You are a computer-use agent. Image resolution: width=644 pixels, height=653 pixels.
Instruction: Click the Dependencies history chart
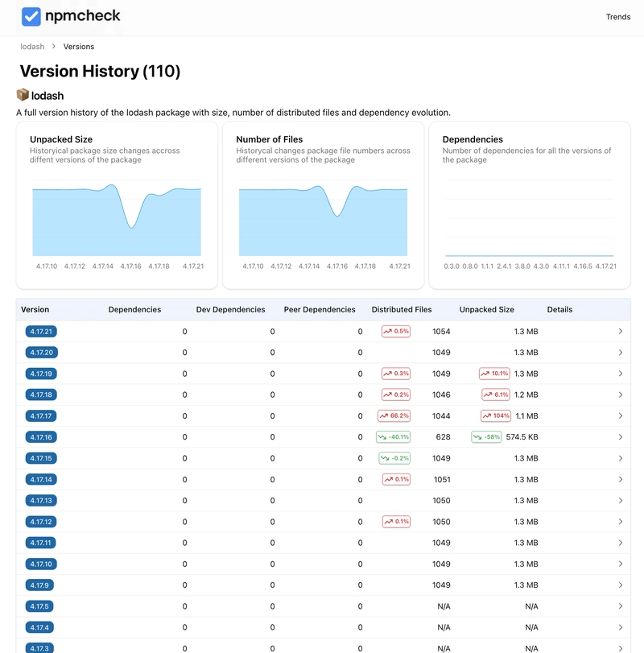tap(530, 219)
